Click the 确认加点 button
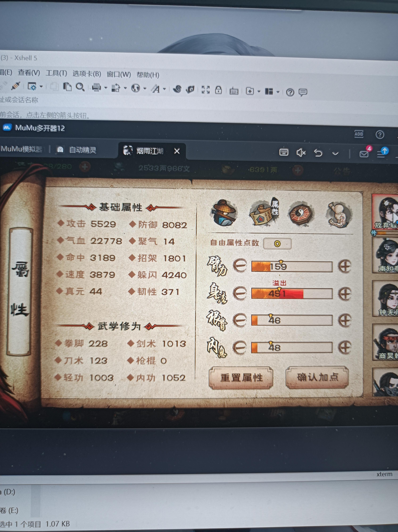 coord(317,377)
